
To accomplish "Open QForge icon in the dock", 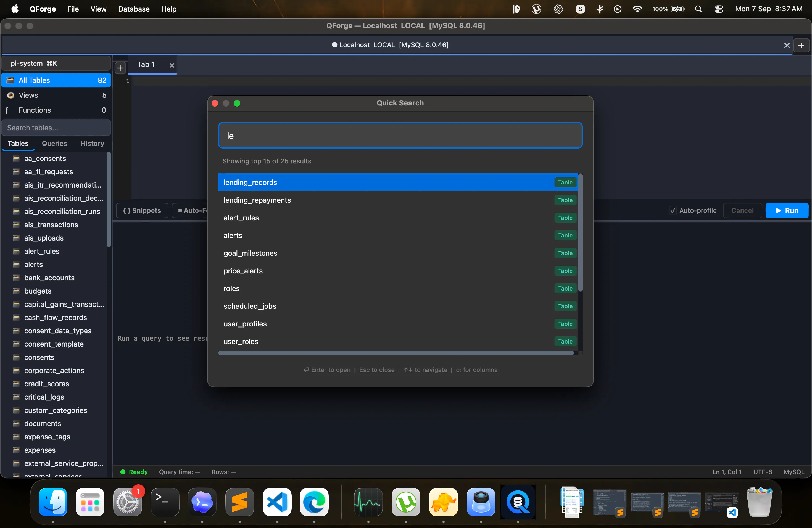I will pos(518,502).
